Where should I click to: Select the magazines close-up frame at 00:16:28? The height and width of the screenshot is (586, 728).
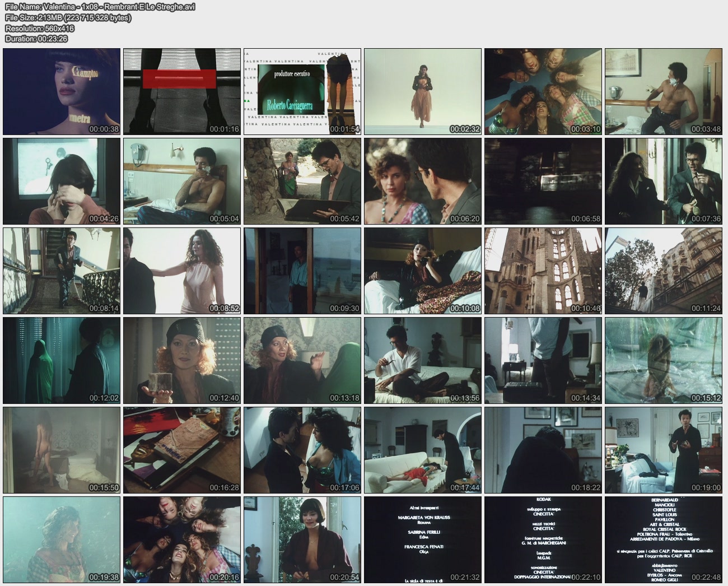[x=182, y=450]
